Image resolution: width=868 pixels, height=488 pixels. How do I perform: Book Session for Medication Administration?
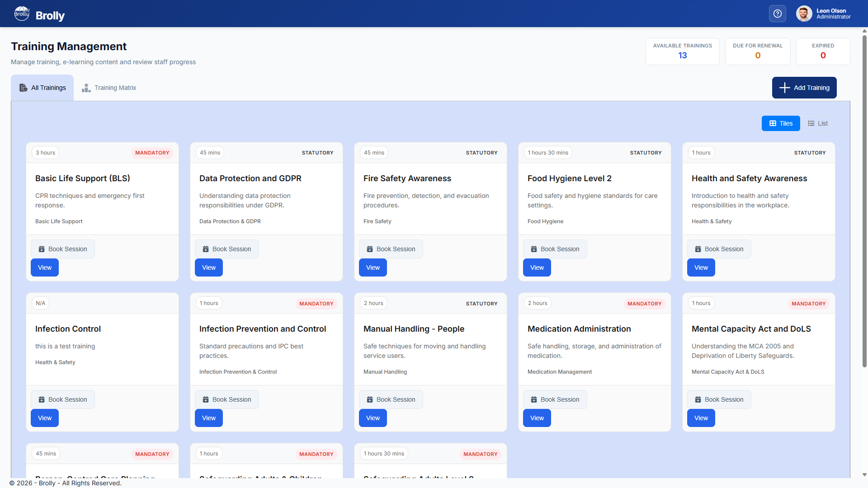pyautogui.click(x=555, y=399)
